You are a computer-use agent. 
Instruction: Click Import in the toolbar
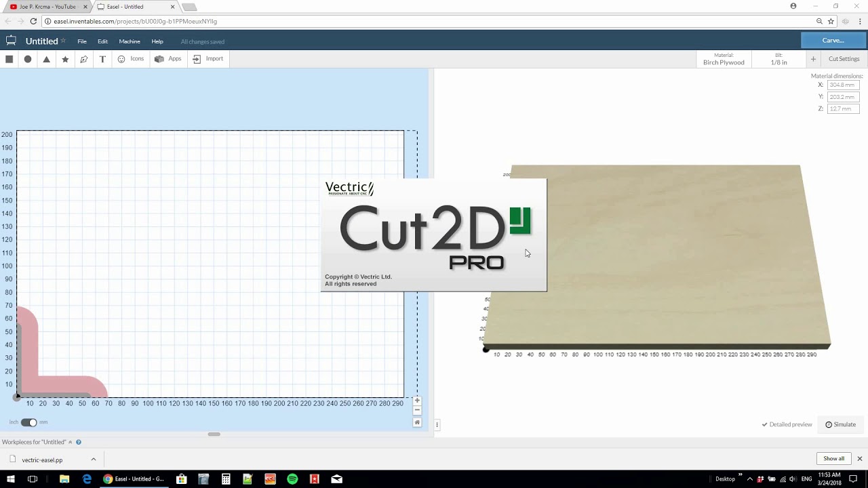coord(208,59)
